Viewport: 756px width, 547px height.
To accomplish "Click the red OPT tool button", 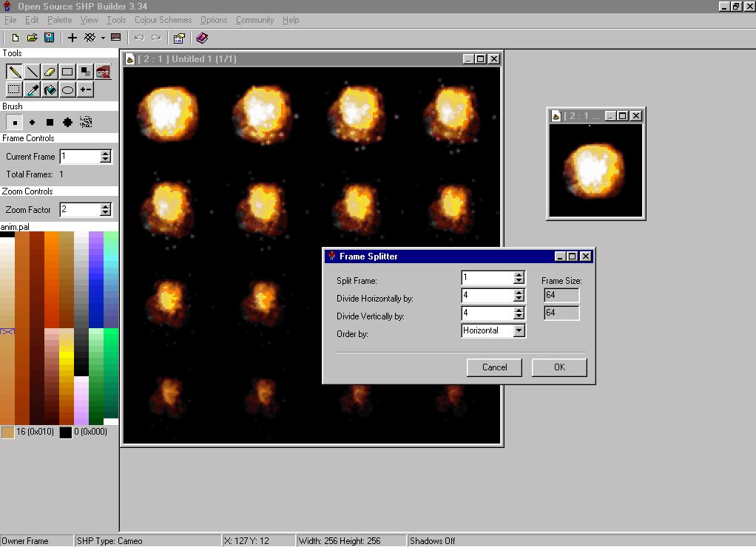I will (103, 72).
